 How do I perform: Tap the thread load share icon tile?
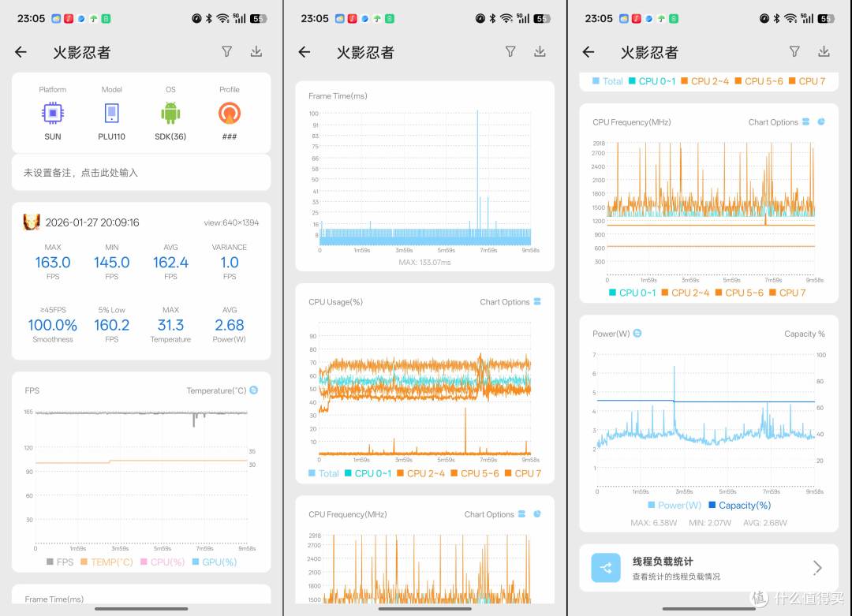coord(606,568)
